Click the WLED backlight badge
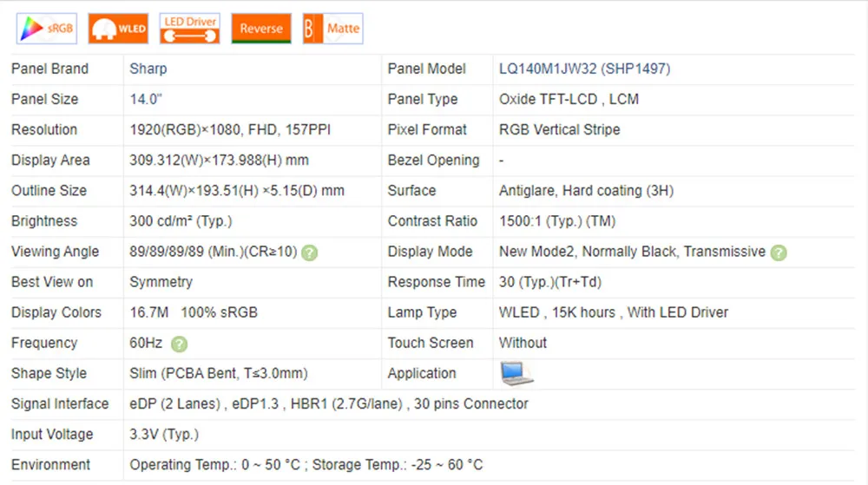 pyautogui.click(x=118, y=29)
